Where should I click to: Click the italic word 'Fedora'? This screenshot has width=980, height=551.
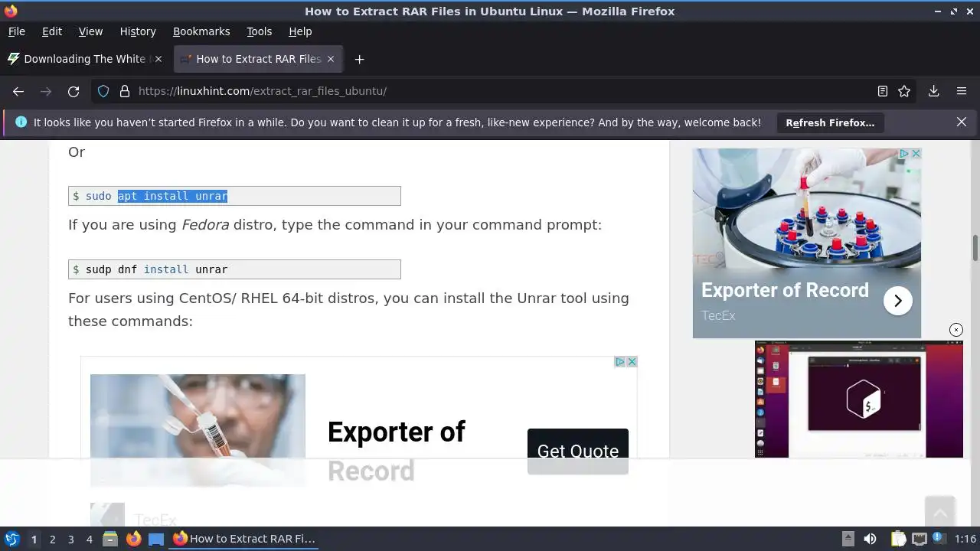pyautogui.click(x=205, y=225)
